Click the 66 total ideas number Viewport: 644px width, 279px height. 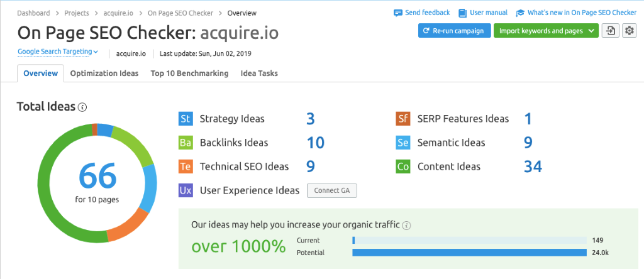pyautogui.click(x=97, y=177)
